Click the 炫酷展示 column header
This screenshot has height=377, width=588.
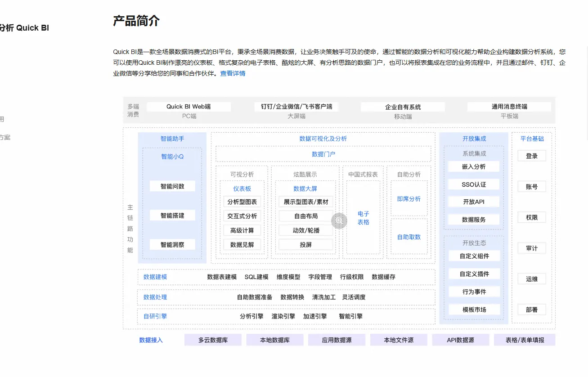click(x=305, y=174)
